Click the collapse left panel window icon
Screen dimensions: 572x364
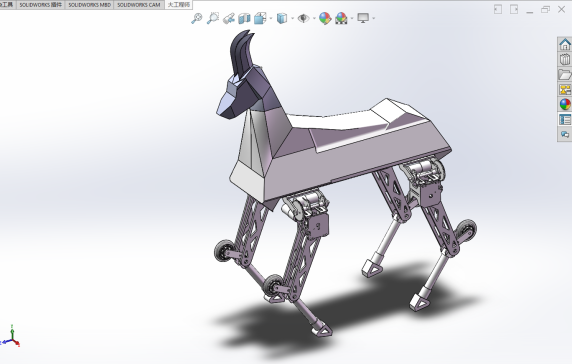click(498, 9)
